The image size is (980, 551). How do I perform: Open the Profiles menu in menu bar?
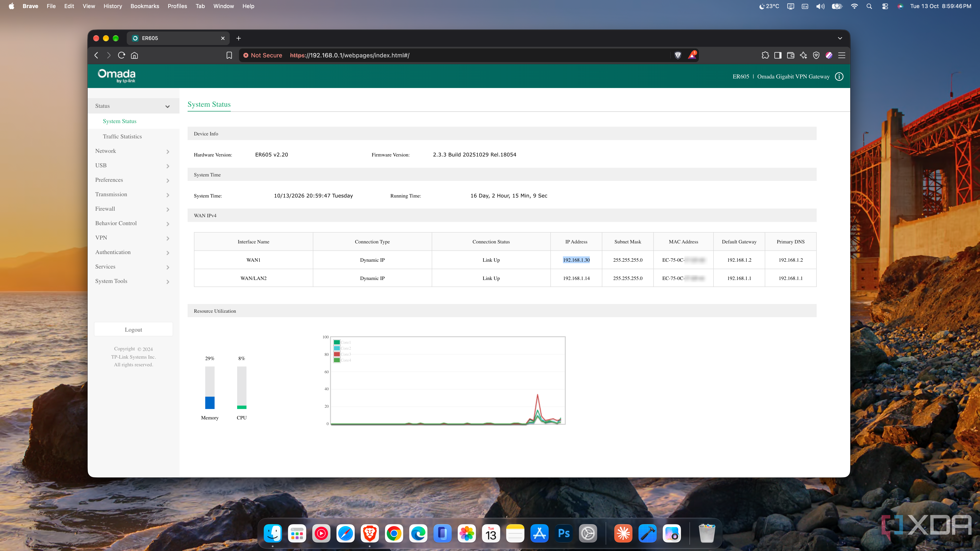(x=177, y=6)
